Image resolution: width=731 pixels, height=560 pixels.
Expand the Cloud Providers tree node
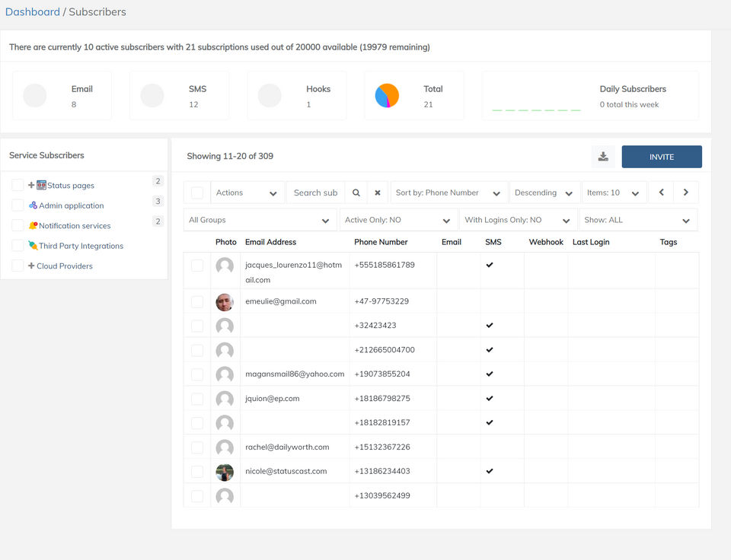tap(31, 266)
